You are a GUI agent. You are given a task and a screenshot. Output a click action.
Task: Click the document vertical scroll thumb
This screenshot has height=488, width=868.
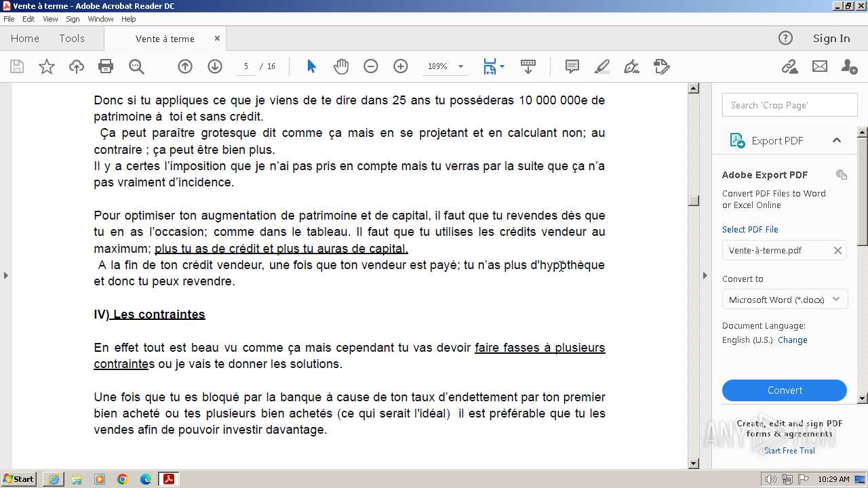click(x=694, y=201)
